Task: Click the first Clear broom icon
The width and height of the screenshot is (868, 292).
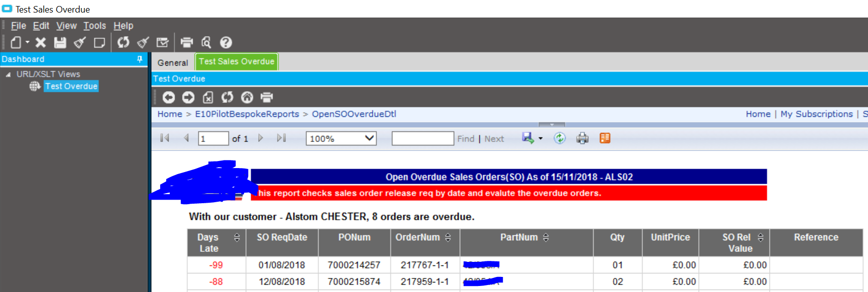Action: pos(80,43)
